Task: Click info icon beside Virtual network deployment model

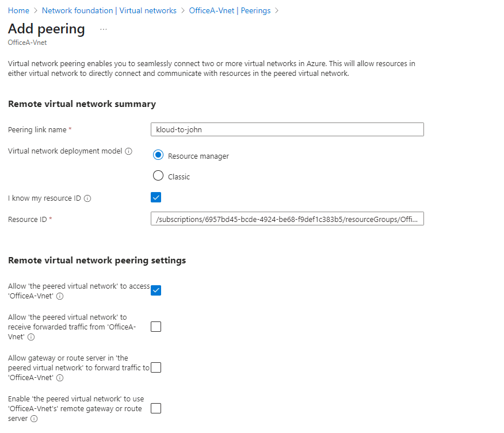Action: tap(128, 151)
